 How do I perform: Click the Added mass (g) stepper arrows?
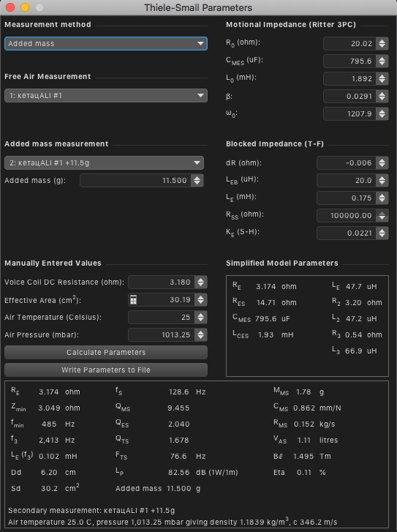[x=197, y=181]
